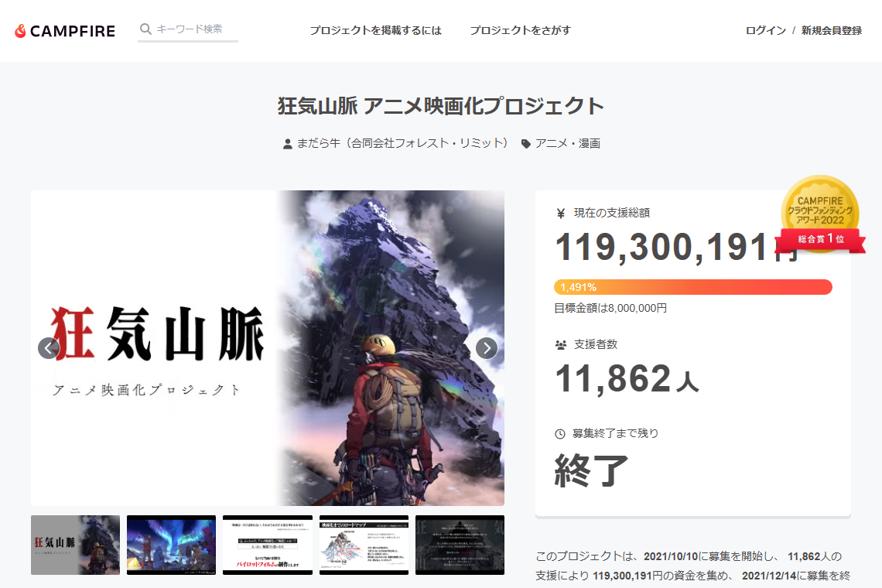This screenshot has width=882, height=588.
Task: Click the tag icon beside アニメ・漫画
Action: tap(526, 144)
